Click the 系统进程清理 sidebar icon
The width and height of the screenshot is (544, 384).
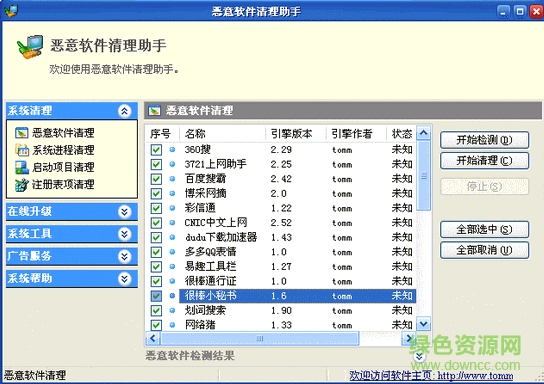22,150
